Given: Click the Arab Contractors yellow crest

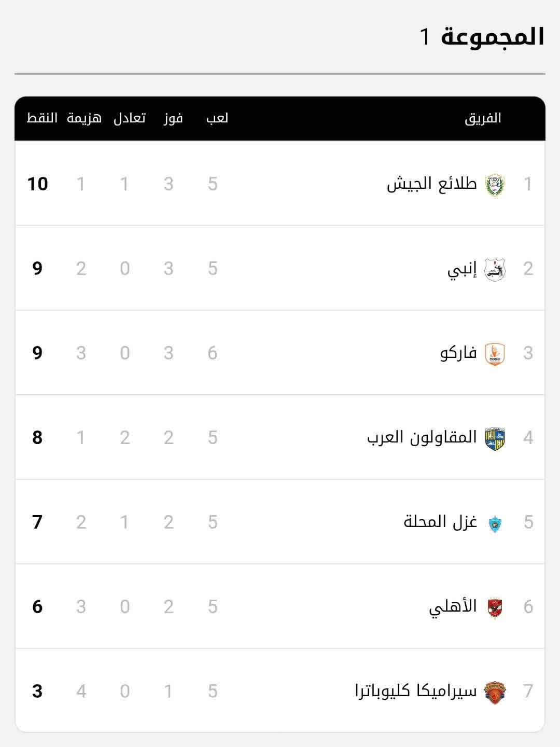Looking at the screenshot, I should 495,438.
